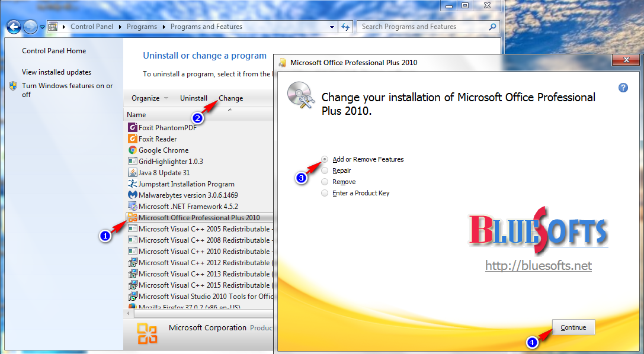Click the Java 8 Update 31 icon
The height and width of the screenshot is (354, 644).
click(x=132, y=173)
